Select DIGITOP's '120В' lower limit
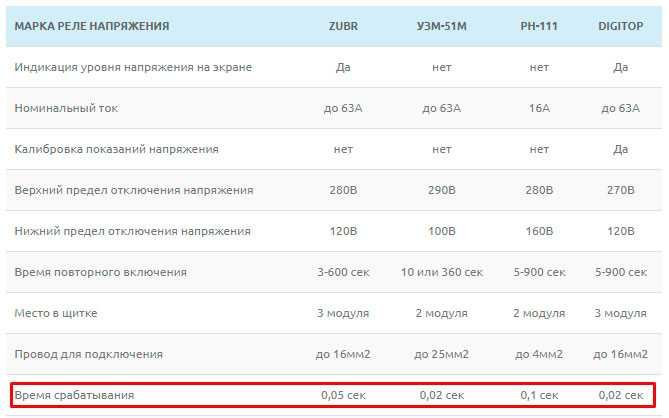The width and height of the screenshot is (669, 418). [620, 231]
